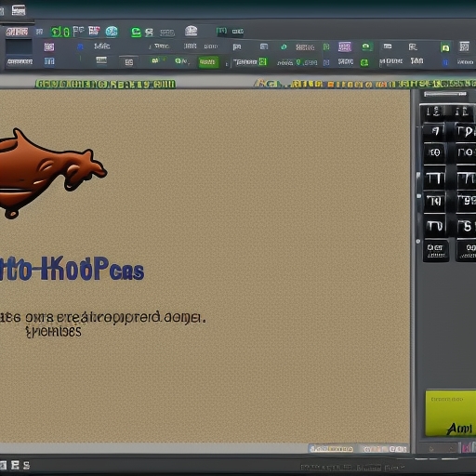
Task: Toggle the green highlighted button in toolbar's bottom row
Action: pyautogui.click(x=208, y=62)
